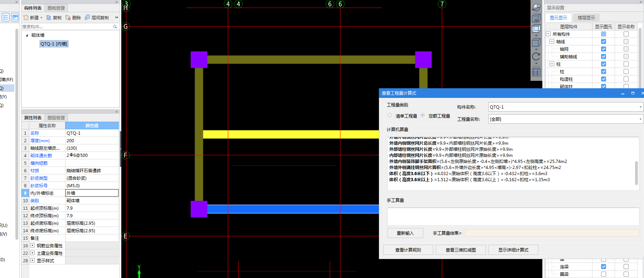Open the 工程量名称 [全部] combo box
Image resolution: width=644 pixels, height=278 pixels.
(566, 119)
